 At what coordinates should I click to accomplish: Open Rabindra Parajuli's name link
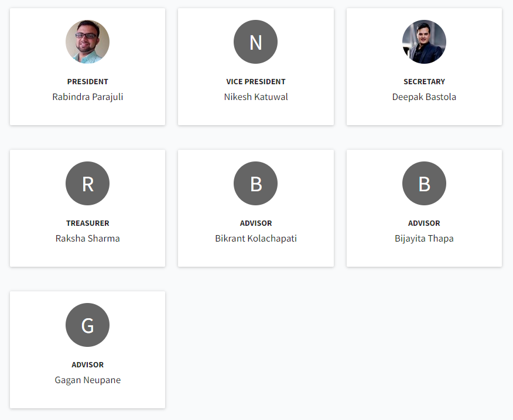(87, 97)
